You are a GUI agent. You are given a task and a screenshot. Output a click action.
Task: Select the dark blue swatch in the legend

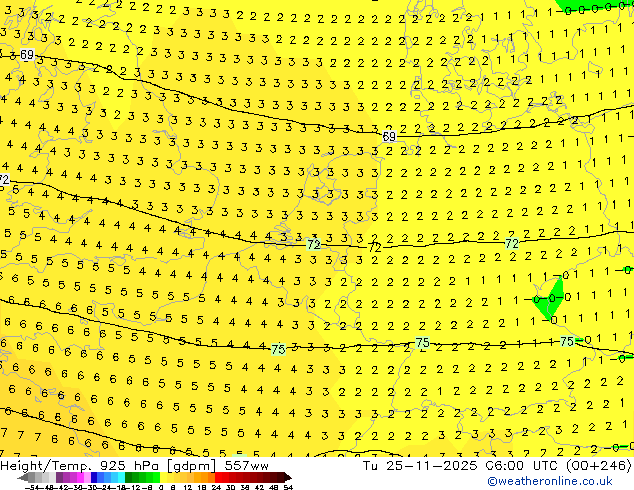pyautogui.click(x=94, y=477)
